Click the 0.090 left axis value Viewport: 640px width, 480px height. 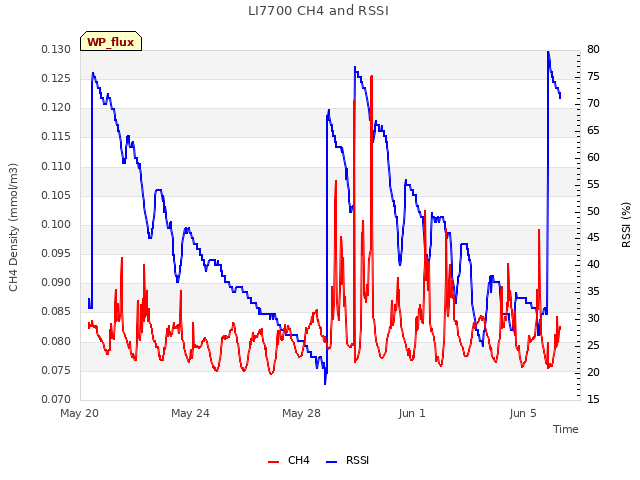56,283
